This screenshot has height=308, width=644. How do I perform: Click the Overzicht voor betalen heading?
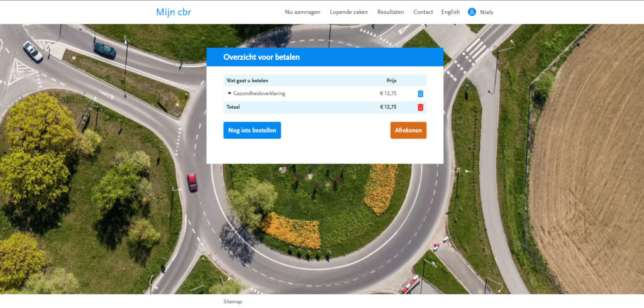click(x=262, y=57)
